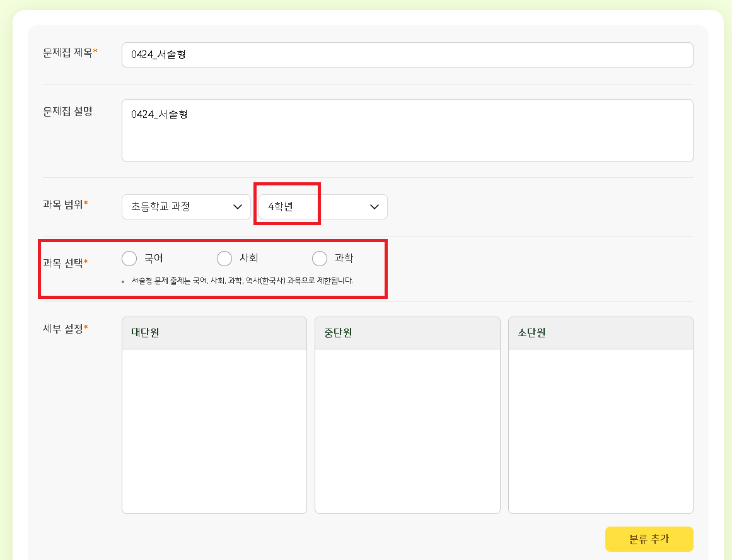Click the 소단원 column header
Image resolution: width=732 pixels, height=560 pixels.
point(600,333)
